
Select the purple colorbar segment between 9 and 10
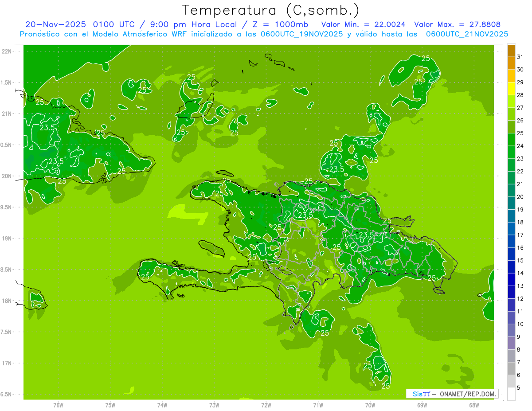click(x=511, y=331)
